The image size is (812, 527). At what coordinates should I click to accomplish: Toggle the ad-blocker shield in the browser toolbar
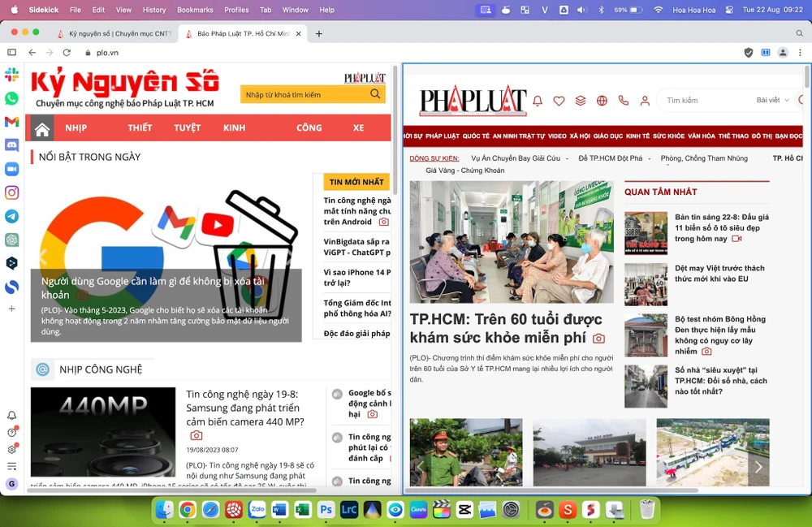(748, 51)
